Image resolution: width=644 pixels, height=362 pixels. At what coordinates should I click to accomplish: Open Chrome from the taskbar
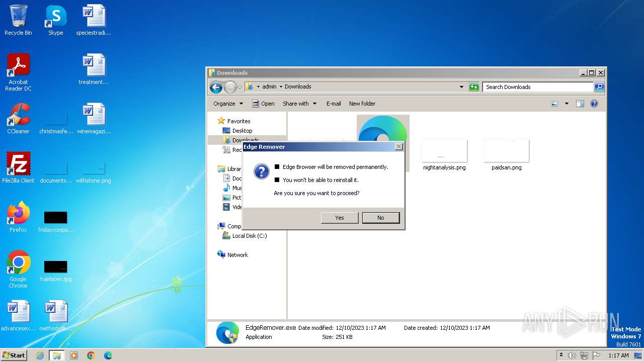click(x=91, y=355)
